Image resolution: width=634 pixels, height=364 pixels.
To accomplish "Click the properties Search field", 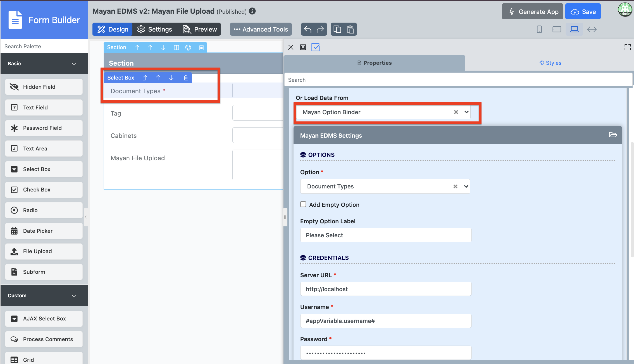I will [x=458, y=80].
